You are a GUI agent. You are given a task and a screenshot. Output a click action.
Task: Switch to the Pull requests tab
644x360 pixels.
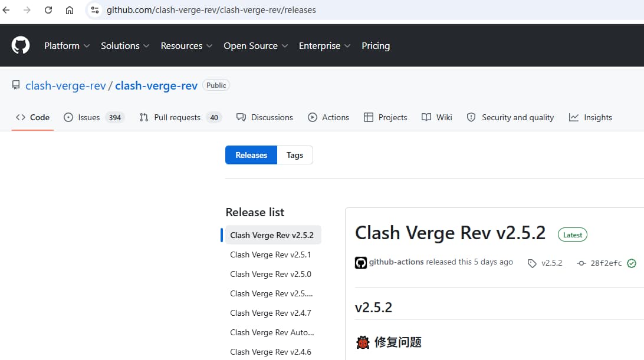click(x=180, y=117)
